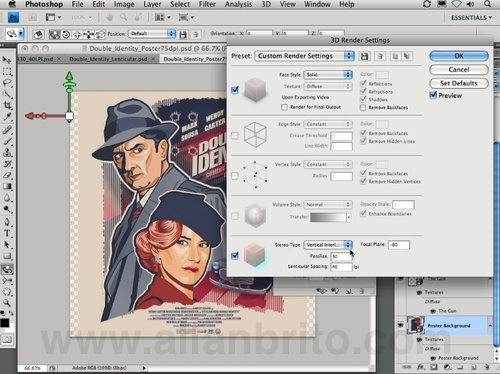This screenshot has height=374, width=500.
Task: Click Return to initial object position icon
Action: tap(38, 34)
